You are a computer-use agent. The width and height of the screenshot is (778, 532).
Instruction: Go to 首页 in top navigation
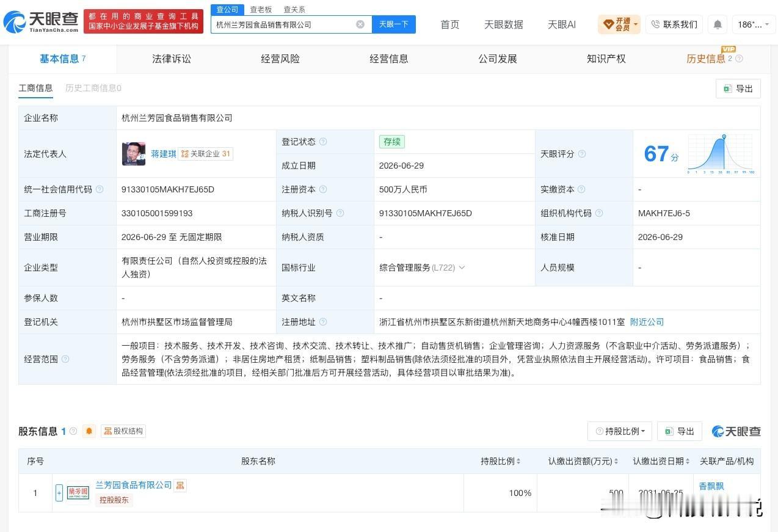click(x=450, y=24)
